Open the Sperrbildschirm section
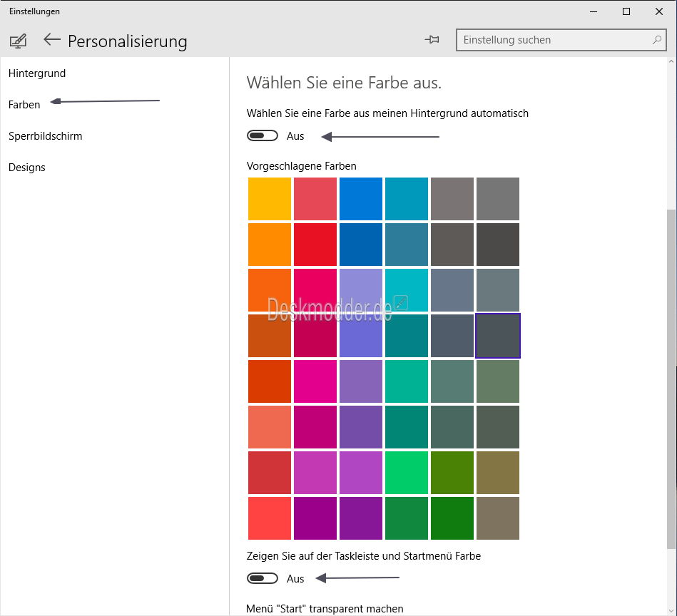Viewport: 677px width, 616px height. coord(46,136)
